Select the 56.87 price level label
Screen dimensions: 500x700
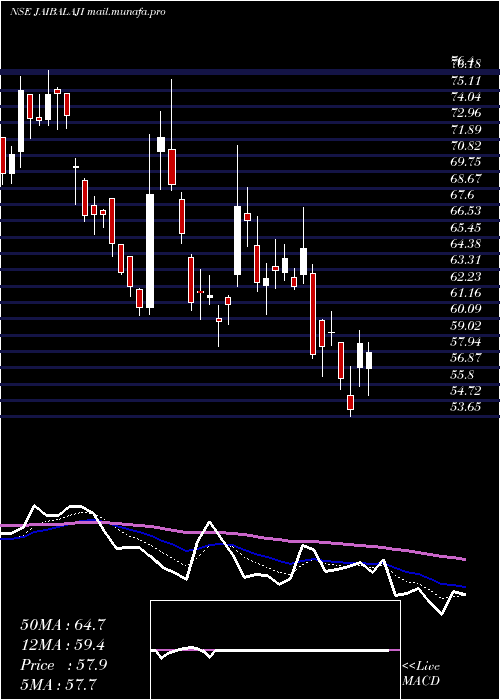click(466, 358)
